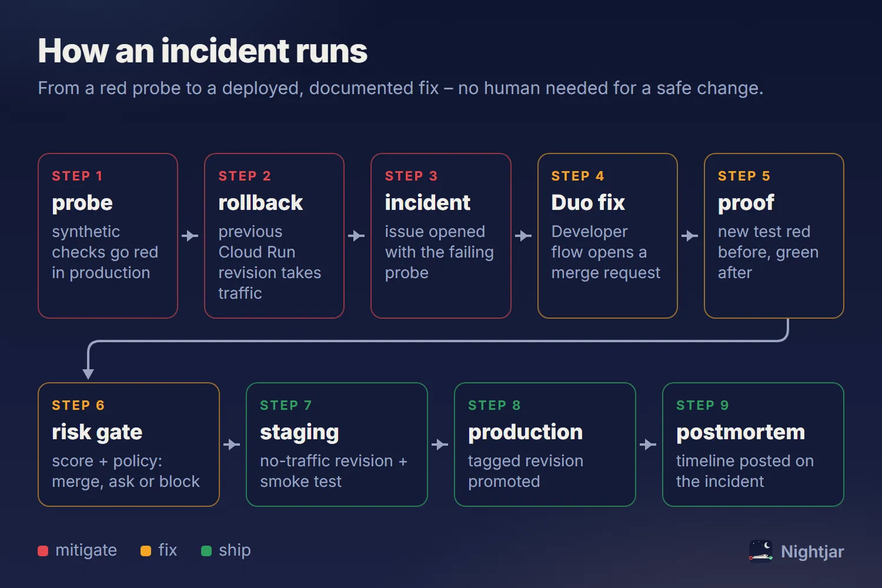This screenshot has width=882, height=588.
Task: Click the subtitle starting "From a red probe"
Action: [x=400, y=88]
